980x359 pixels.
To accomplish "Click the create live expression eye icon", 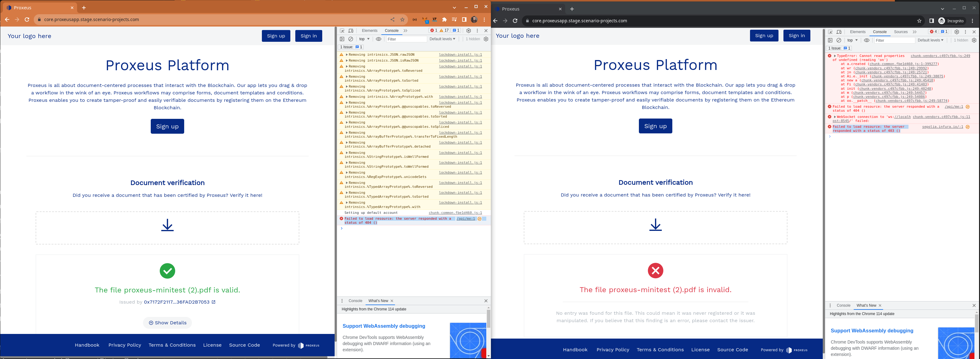I will (x=378, y=39).
